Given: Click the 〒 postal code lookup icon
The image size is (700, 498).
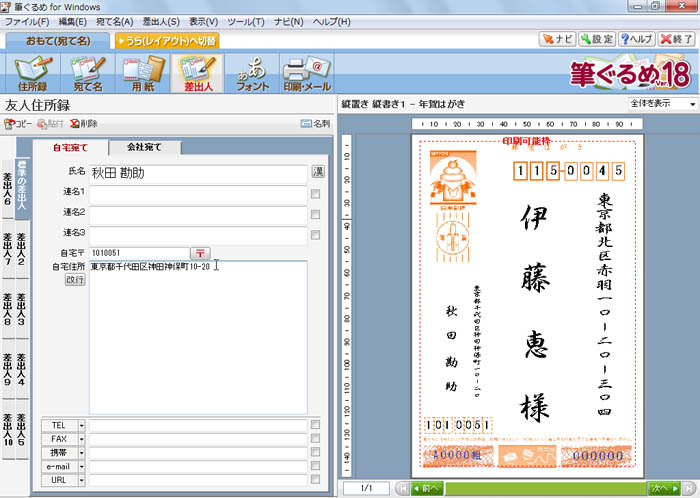Looking at the screenshot, I should click(x=201, y=253).
